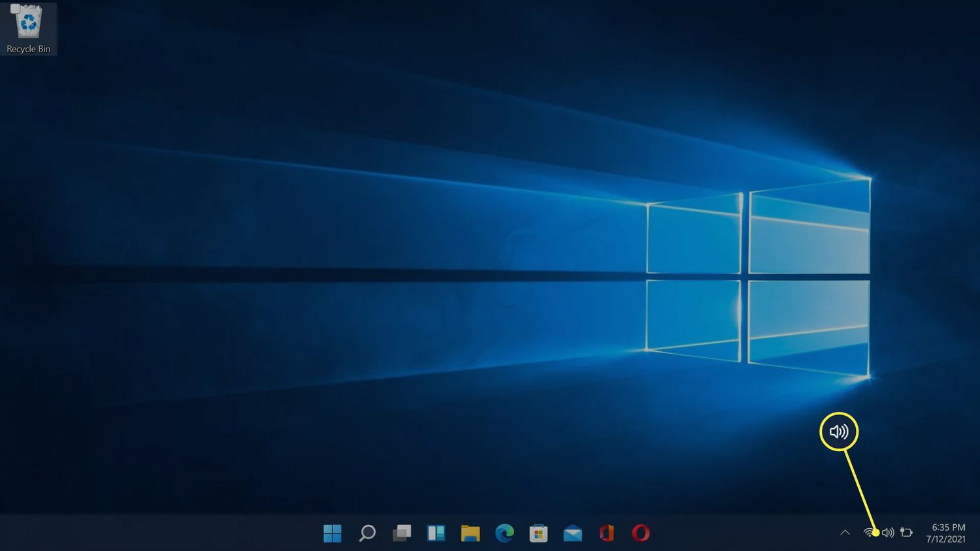Open the Mail app envelope icon
This screenshot has height=551, width=980.
[x=573, y=533]
